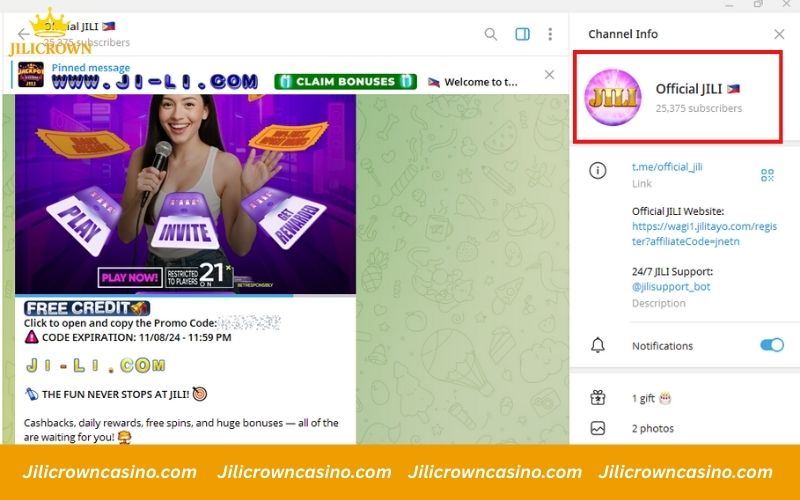The height and width of the screenshot is (500, 800).
Task: Click the Channel Info title
Action: coord(622,34)
